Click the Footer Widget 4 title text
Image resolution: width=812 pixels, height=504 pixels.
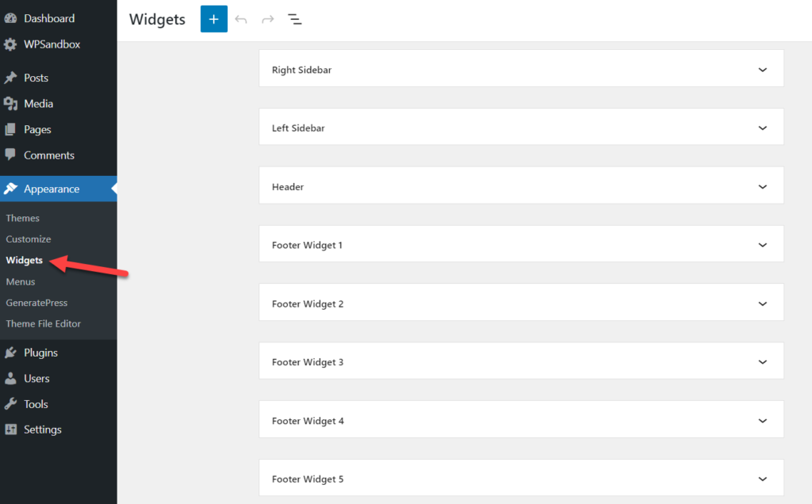pyautogui.click(x=308, y=421)
